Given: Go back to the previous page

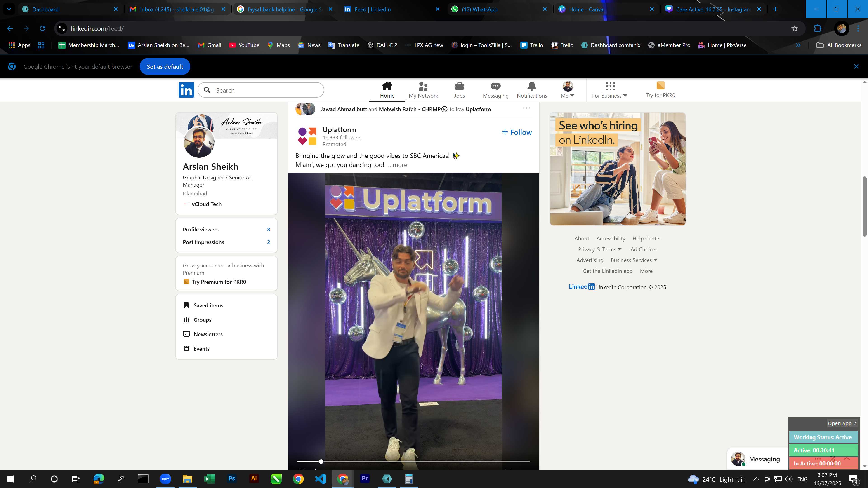Looking at the screenshot, I should (10, 28).
